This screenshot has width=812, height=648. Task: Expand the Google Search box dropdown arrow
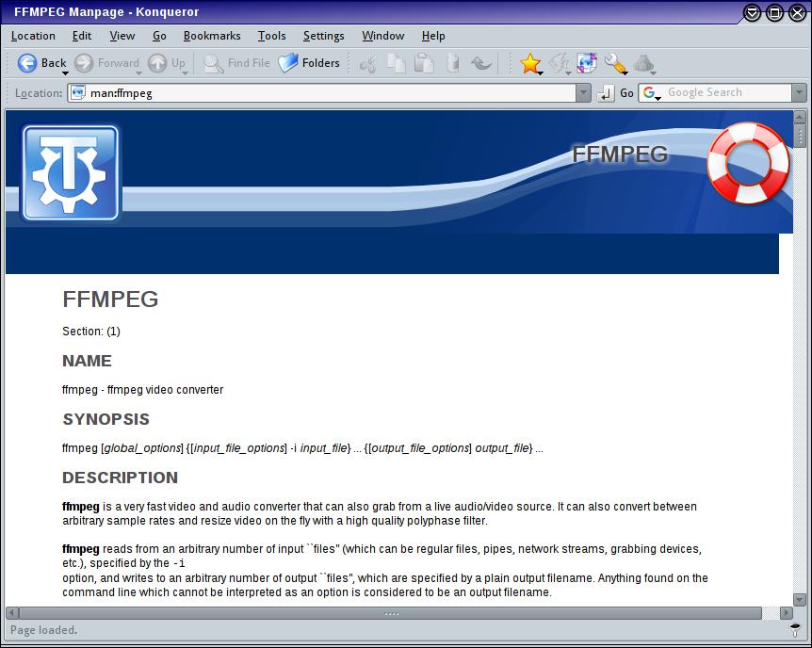[799, 92]
